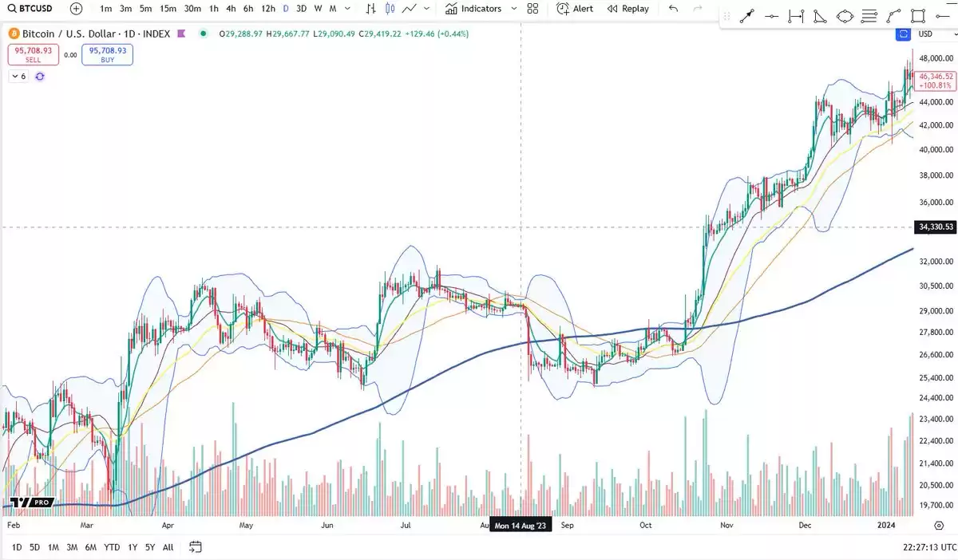Screen dimensions: 958x560
Task: Select the curve drawing tool
Action: click(x=894, y=16)
